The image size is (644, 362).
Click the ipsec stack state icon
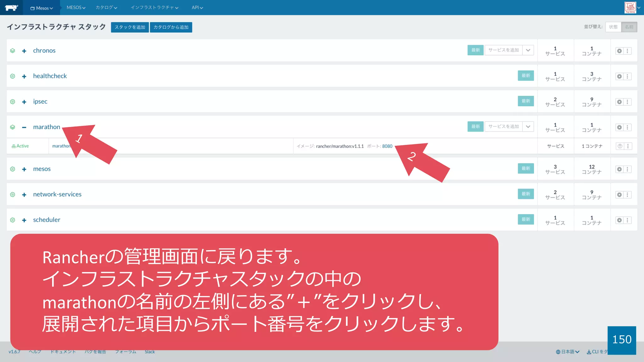coord(13,101)
